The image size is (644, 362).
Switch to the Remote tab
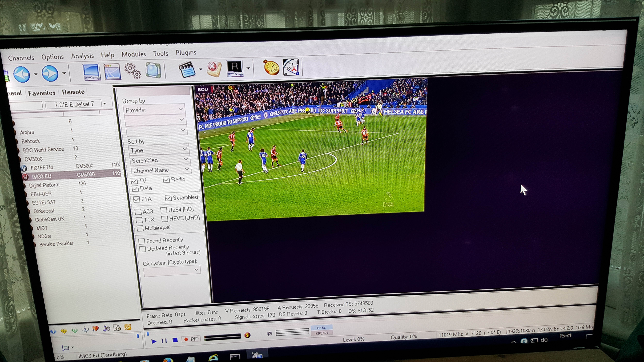tap(73, 92)
